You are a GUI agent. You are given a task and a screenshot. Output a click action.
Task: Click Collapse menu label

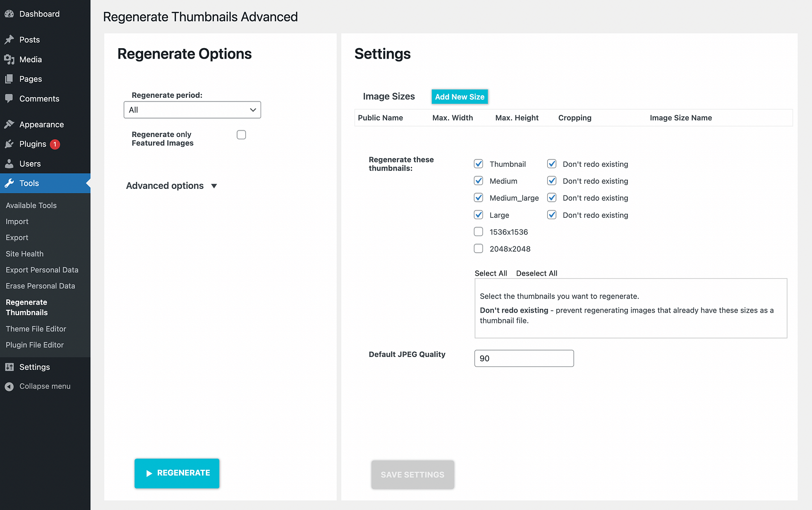45,386
